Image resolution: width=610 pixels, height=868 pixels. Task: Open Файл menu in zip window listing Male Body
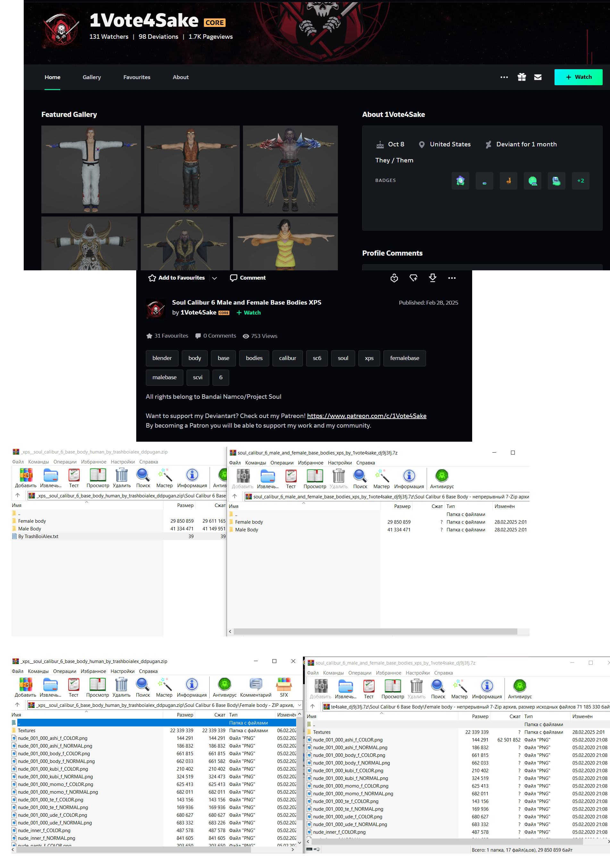click(18, 462)
